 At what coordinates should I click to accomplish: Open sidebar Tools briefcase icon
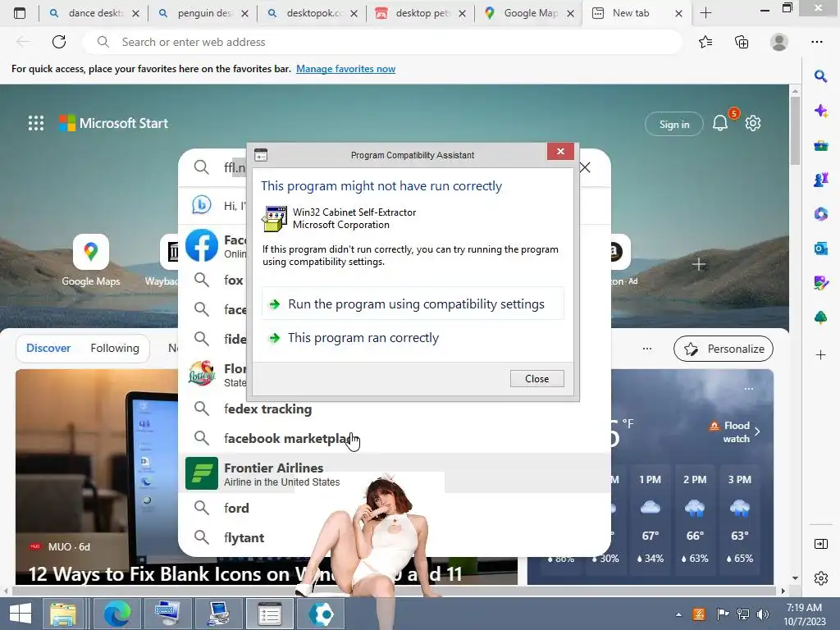click(x=820, y=145)
